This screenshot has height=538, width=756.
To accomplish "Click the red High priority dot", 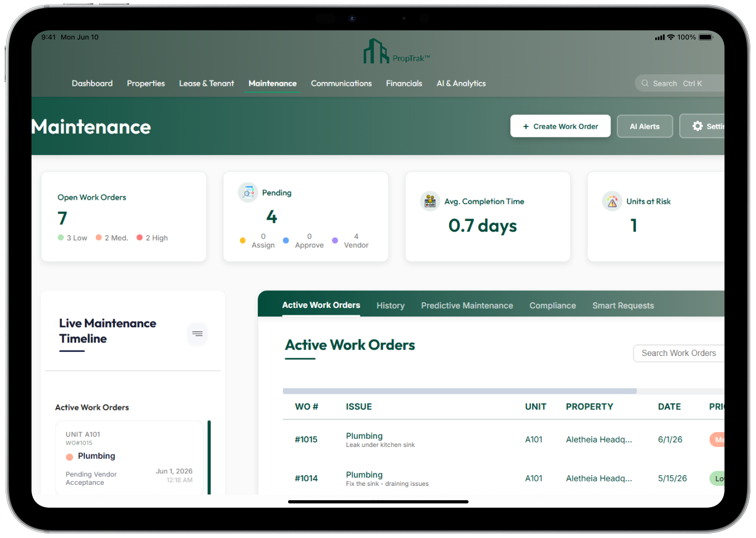I will [x=140, y=238].
